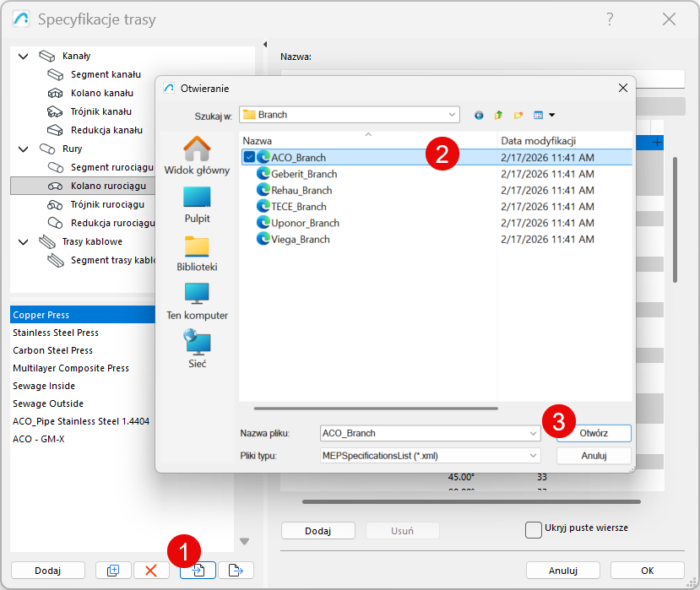
Task: Select Copper Press specification
Action: [x=83, y=315]
